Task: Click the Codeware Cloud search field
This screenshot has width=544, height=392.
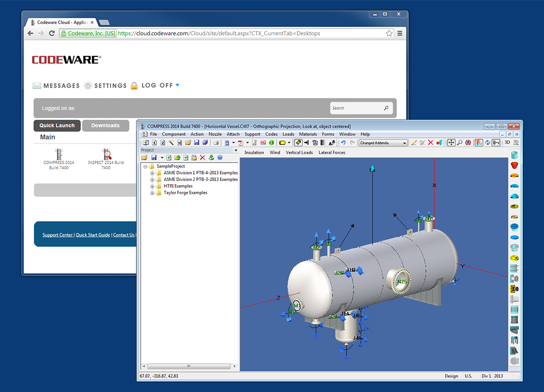Action: coord(361,108)
